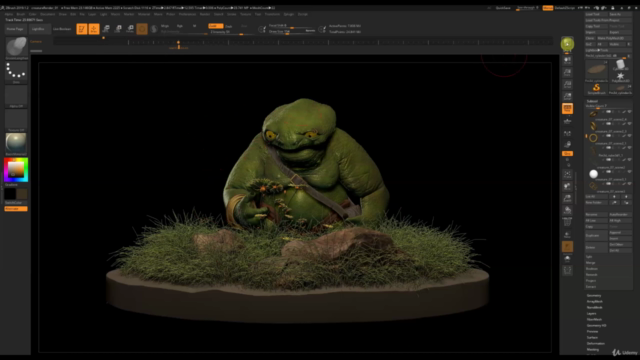Image resolution: width=640 pixels, height=360 pixels.
Task: Select the SimpleBrush tool thumbnail
Action: 596,88
